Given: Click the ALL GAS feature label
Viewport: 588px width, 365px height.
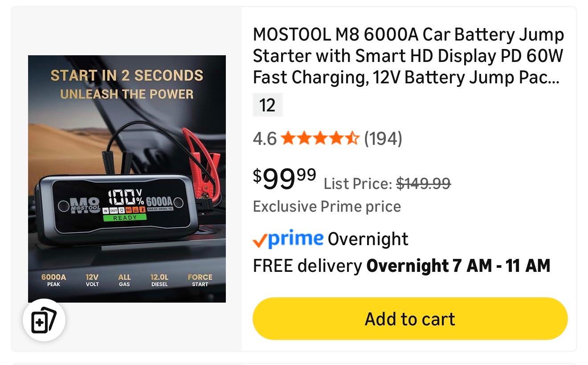Looking at the screenshot, I should (124, 280).
